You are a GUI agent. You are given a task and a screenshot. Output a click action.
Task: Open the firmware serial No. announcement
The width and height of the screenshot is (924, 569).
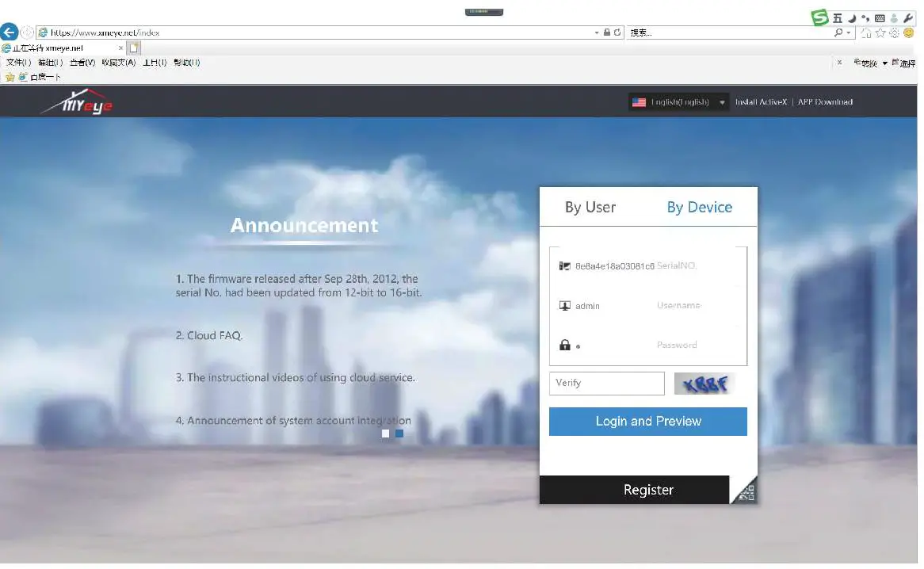click(299, 285)
